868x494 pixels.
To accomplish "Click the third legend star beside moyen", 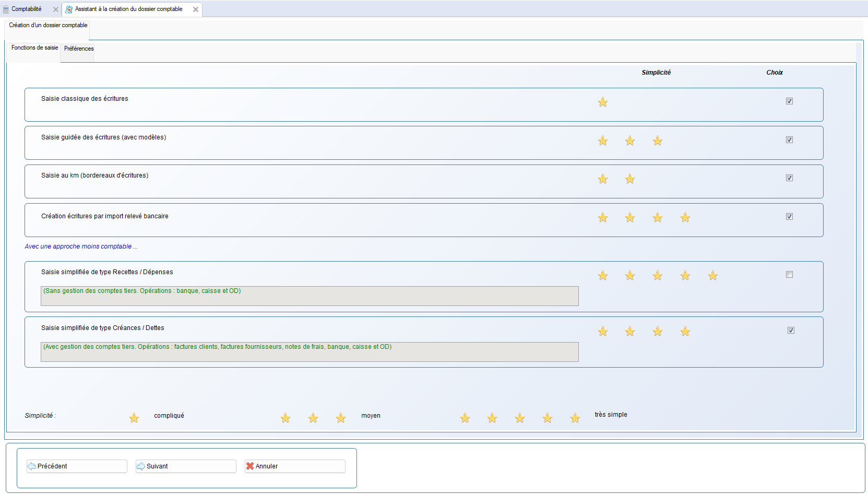I will tap(341, 418).
